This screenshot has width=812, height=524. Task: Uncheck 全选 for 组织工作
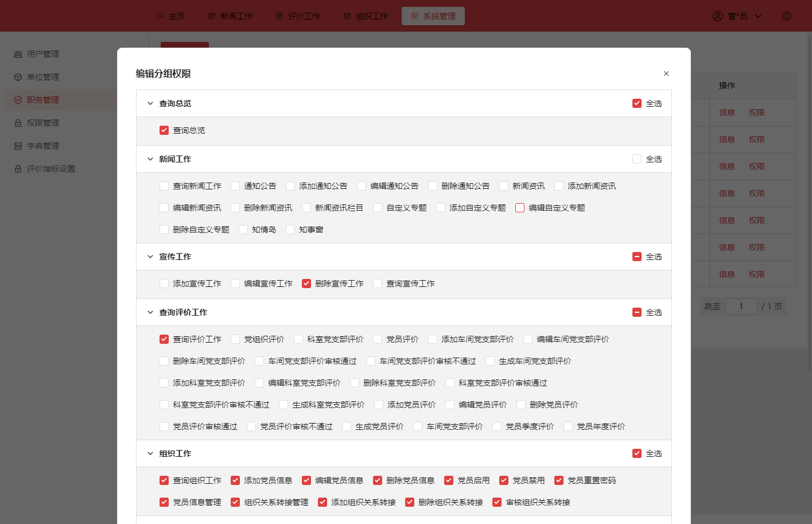point(637,453)
